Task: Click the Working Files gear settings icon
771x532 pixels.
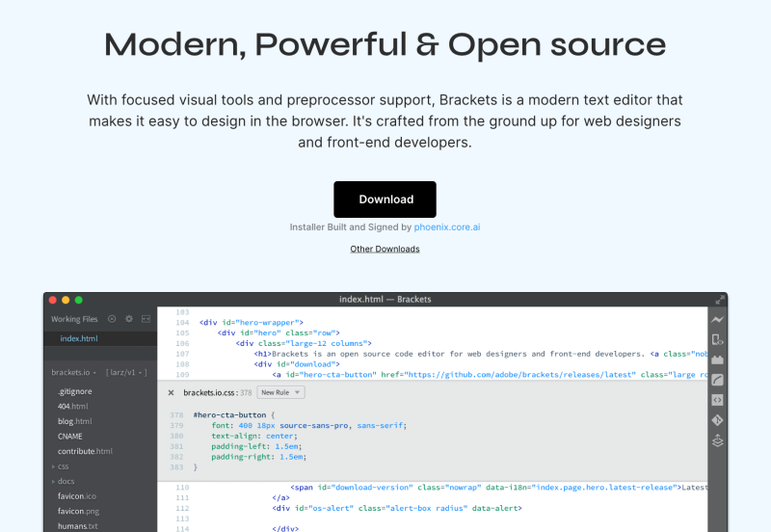Action: [x=129, y=319]
